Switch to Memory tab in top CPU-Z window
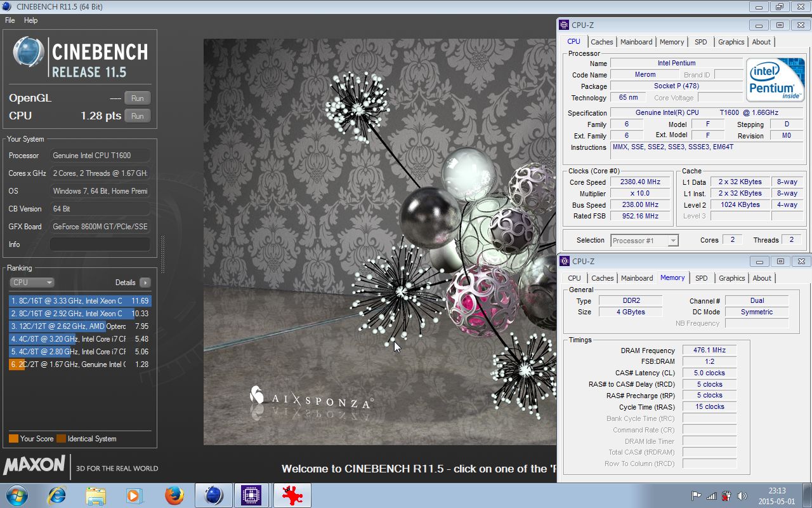 672,42
